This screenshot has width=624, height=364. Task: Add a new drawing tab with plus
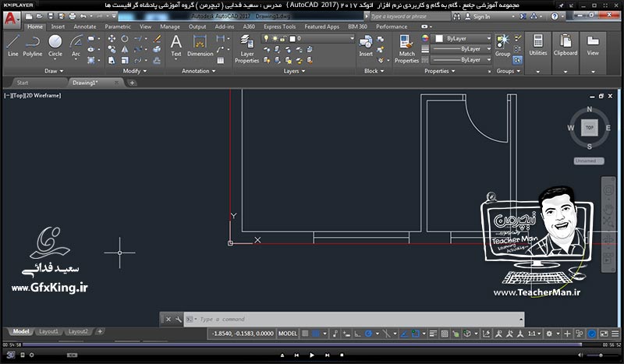pyautogui.click(x=132, y=83)
